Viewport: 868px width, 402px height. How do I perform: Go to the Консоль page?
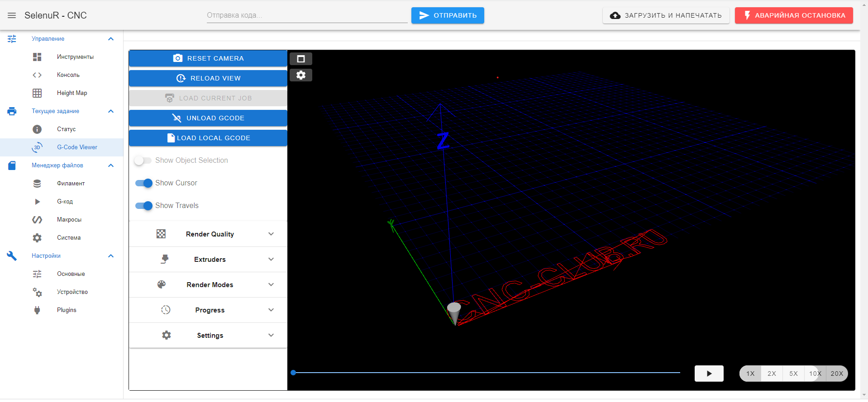coord(62,75)
